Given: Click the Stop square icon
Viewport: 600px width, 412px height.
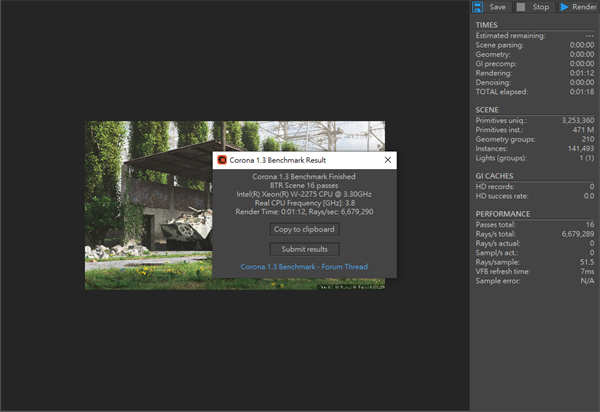Looking at the screenshot, I should click(x=520, y=7).
